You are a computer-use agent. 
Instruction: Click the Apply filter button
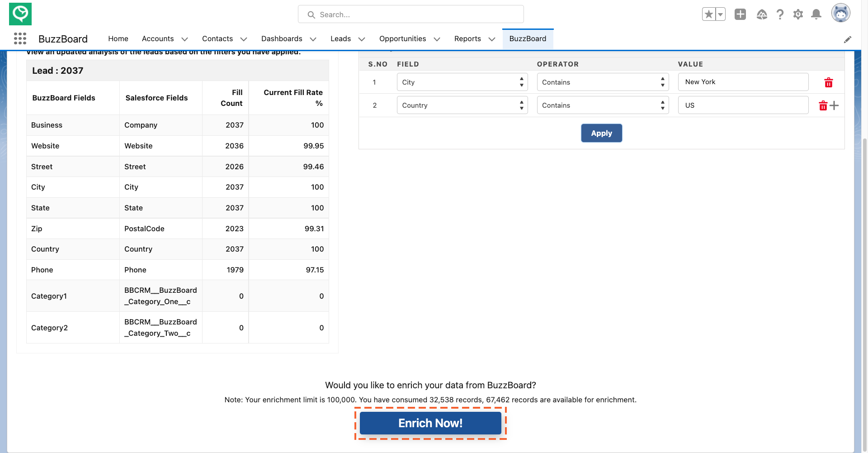click(601, 133)
